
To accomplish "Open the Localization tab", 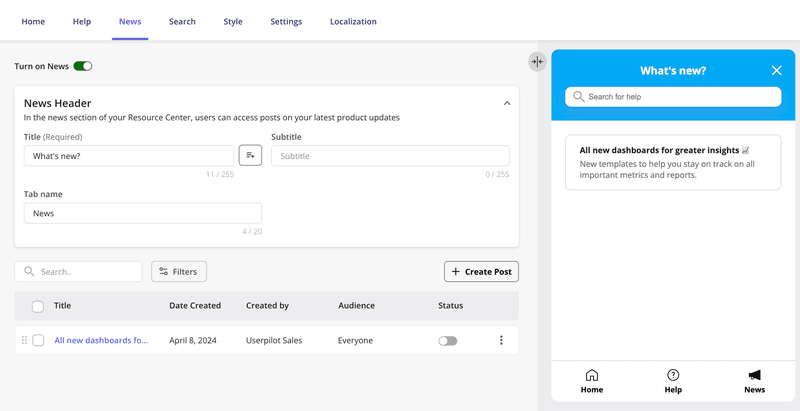I will pyautogui.click(x=353, y=21).
